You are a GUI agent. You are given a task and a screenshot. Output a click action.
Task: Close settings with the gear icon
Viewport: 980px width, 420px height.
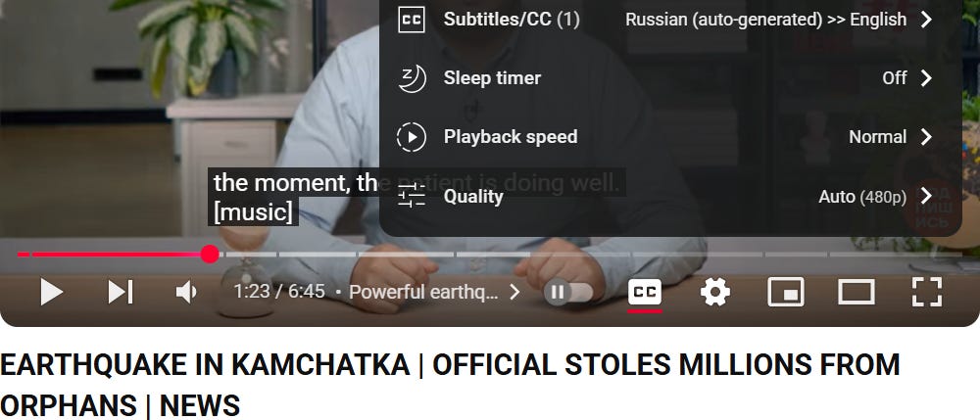coord(715,292)
